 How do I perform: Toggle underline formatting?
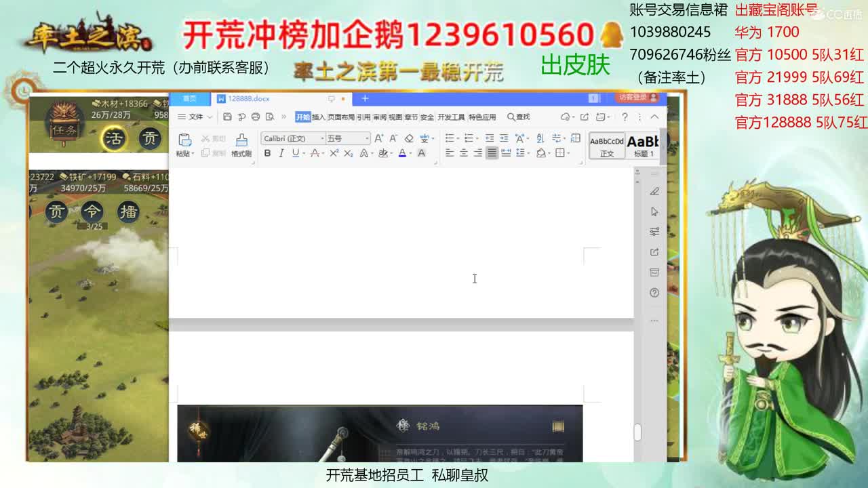point(295,153)
